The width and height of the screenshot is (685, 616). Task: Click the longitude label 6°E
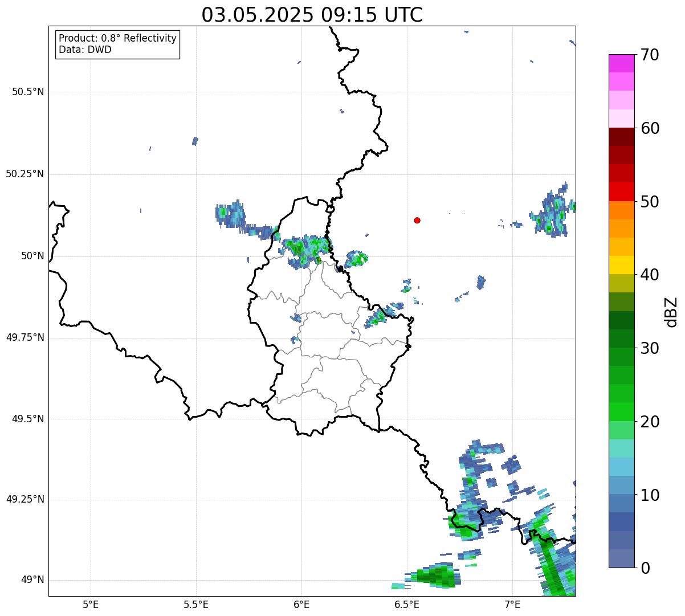click(x=301, y=604)
